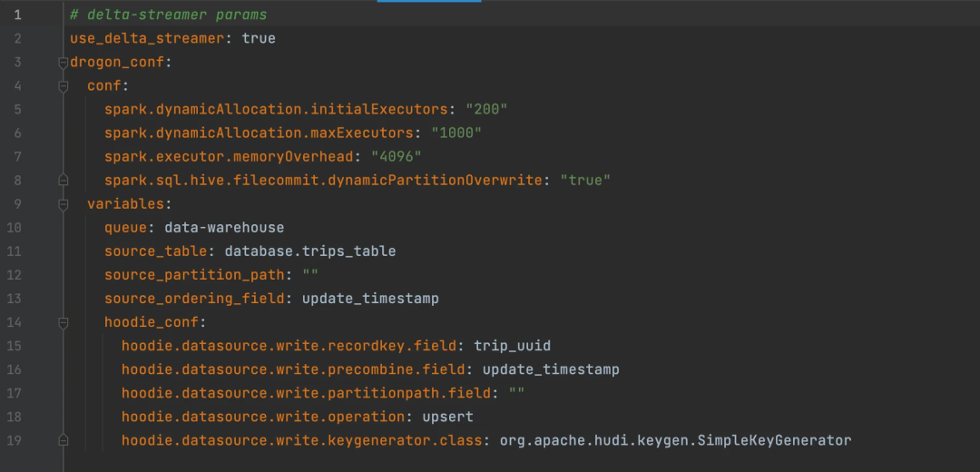
Task: Click the empty string after source_partition_path
Action: coord(310,274)
